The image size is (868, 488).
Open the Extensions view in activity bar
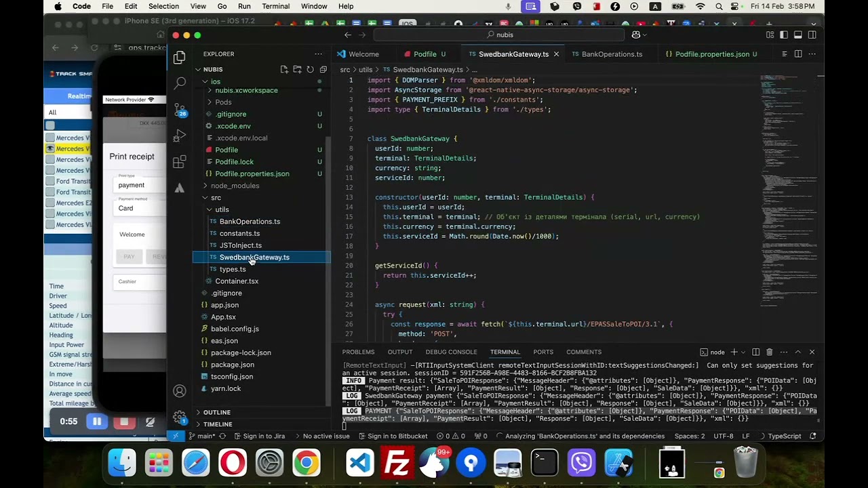[180, 162]
